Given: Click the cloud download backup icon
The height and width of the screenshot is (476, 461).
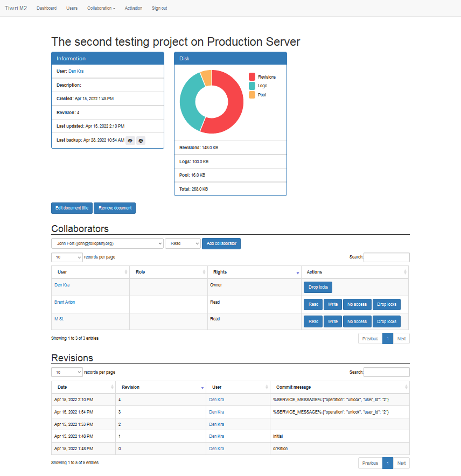Looking at the screenshot, I should pyautogui.click(x=141, y=141).
